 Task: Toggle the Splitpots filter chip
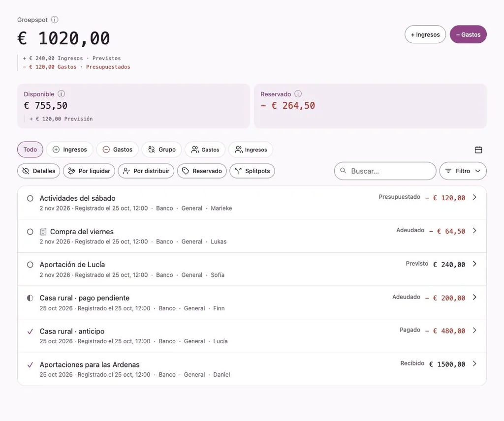[x=252, y=171]
